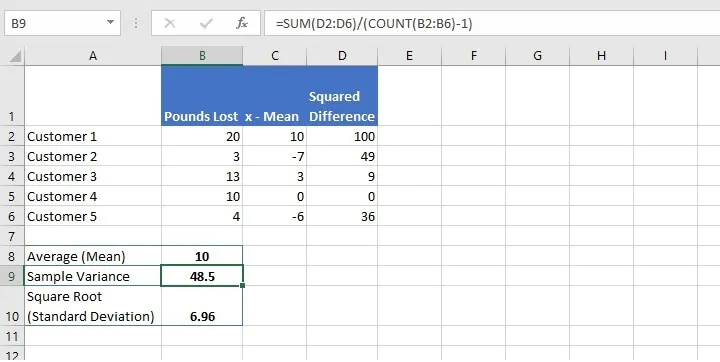This screenshot has height=362, width=720.
Task: Click the squared difference value 9
Action: (342, 176)
